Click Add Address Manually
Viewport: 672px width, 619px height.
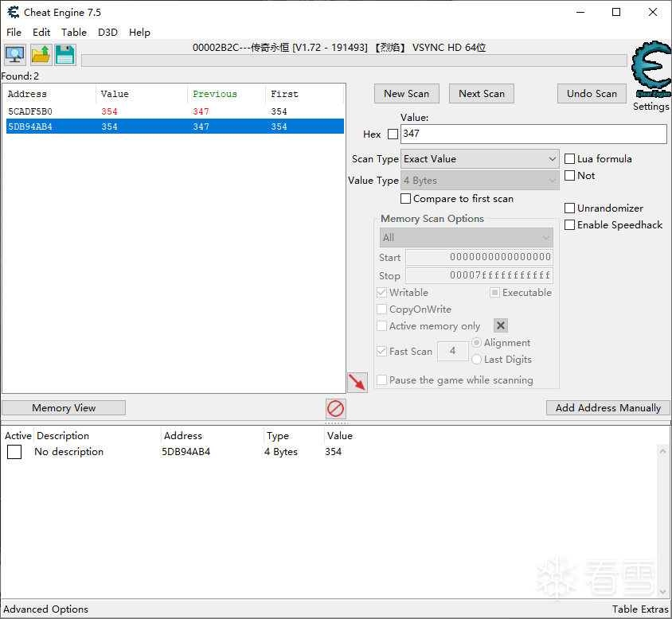click(608, 408)
